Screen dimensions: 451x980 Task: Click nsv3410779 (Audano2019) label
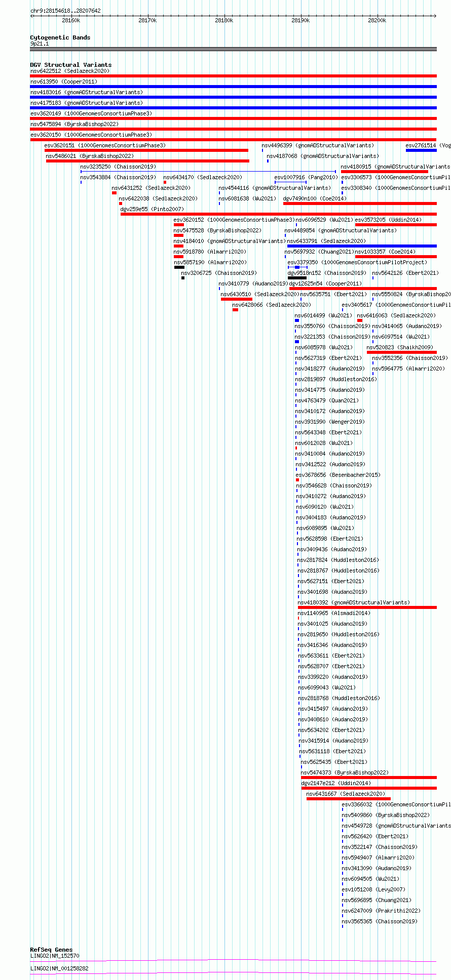point(253,283)
